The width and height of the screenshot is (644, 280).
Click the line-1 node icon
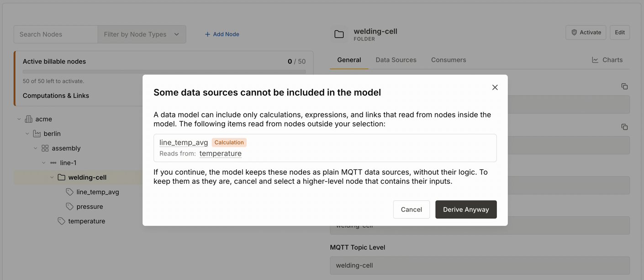click(53, 163)
